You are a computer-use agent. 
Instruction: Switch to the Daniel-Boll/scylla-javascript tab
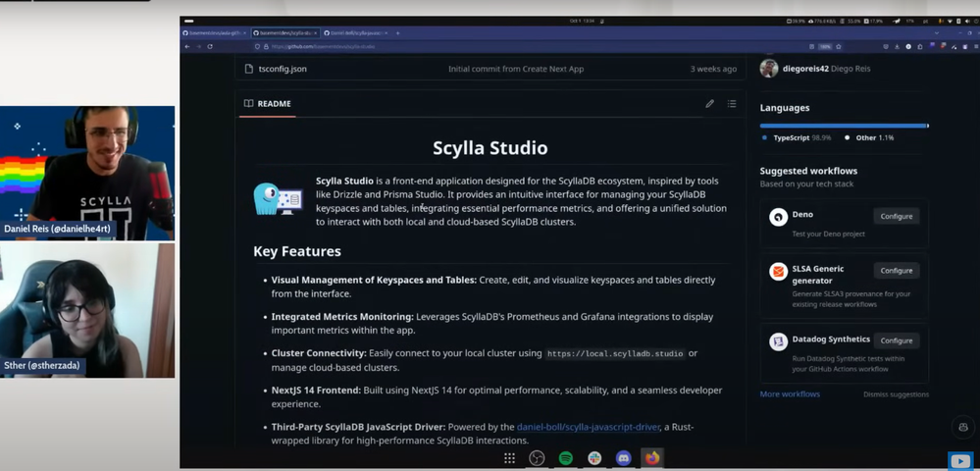coord(355,32)
